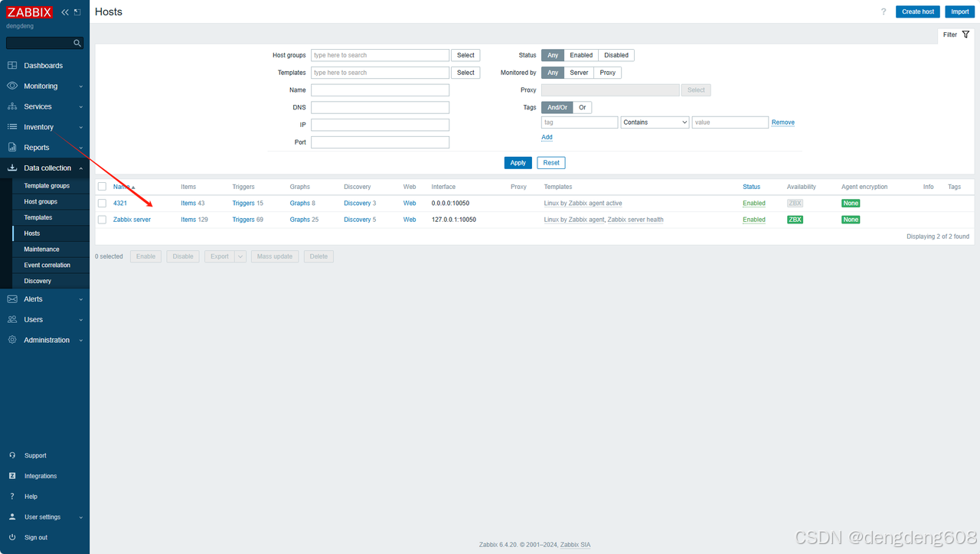Click Select next to Host groups
The height and width of the screenshot is (554, 980).
(x=466, y=55)
